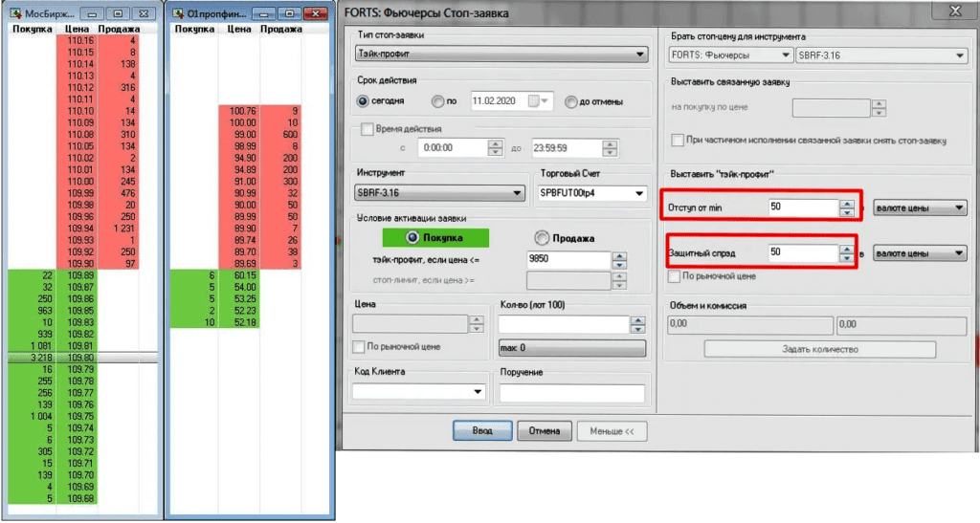Image resolution: width=980 pixels, height=523 pixels.
Task: Tick the 'По рыночной цене' checkbox under Цена
Action: click(360, 346)
